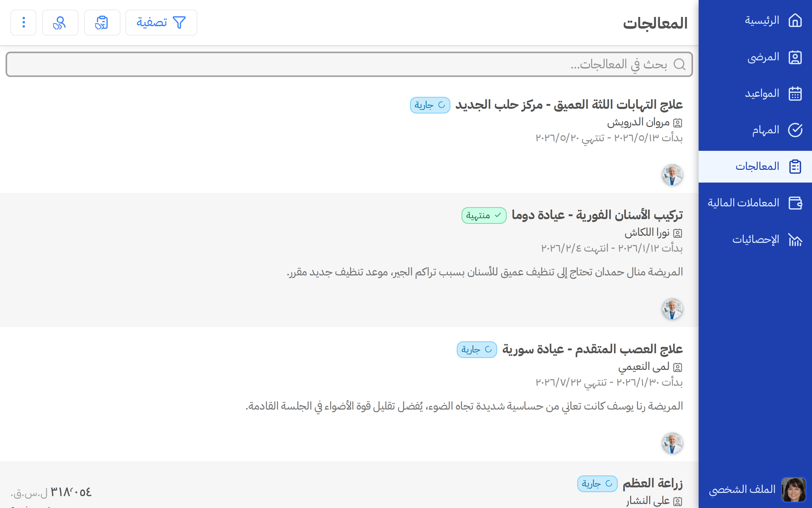Go to المرضى menu label
Screen dimensions: 812x508
763,57
